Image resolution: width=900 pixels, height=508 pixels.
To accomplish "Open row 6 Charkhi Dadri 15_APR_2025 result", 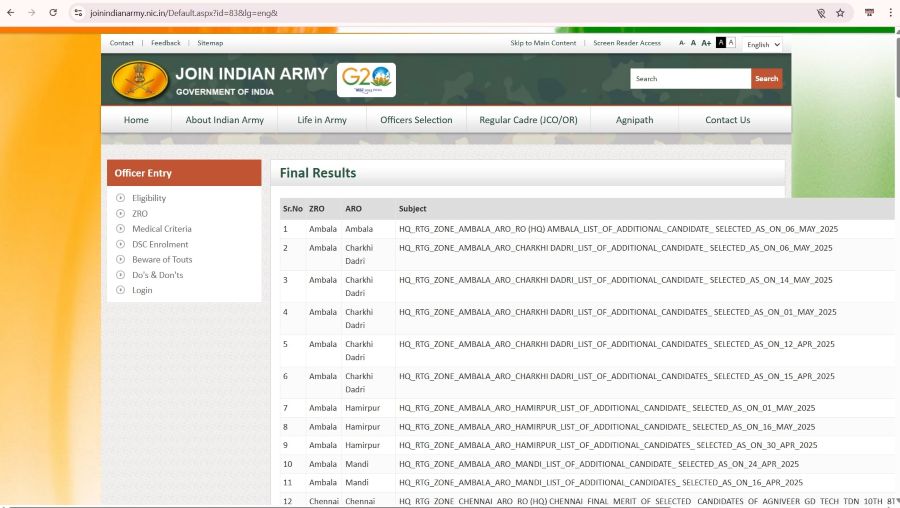I will click(616, 377).
